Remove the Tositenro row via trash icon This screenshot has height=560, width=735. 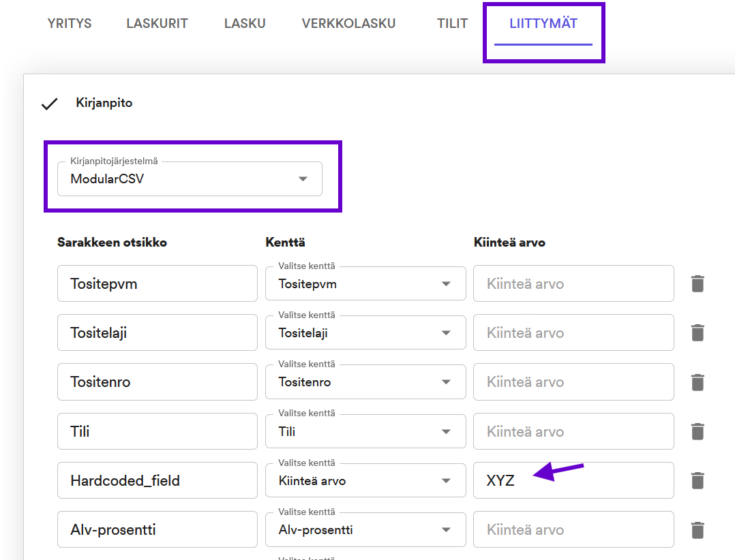click(x=697, y=382)
